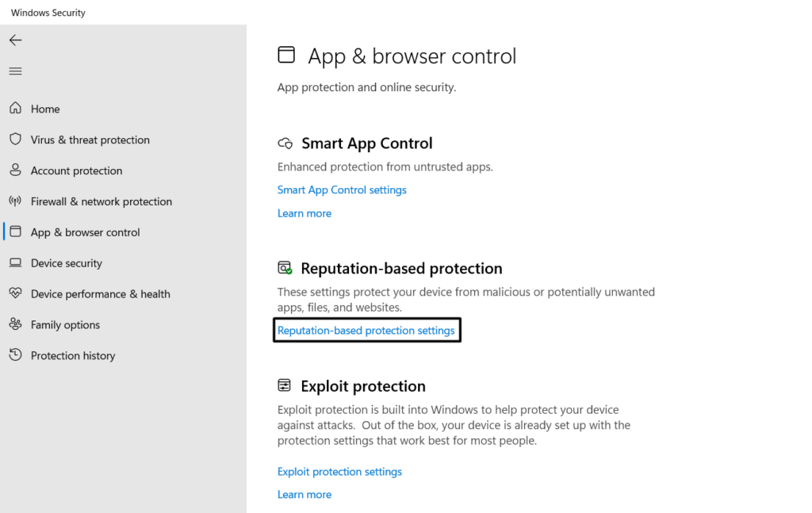Click the Protection history clock icon
Viewport: 812px width, 513px height.
point(15,355)
